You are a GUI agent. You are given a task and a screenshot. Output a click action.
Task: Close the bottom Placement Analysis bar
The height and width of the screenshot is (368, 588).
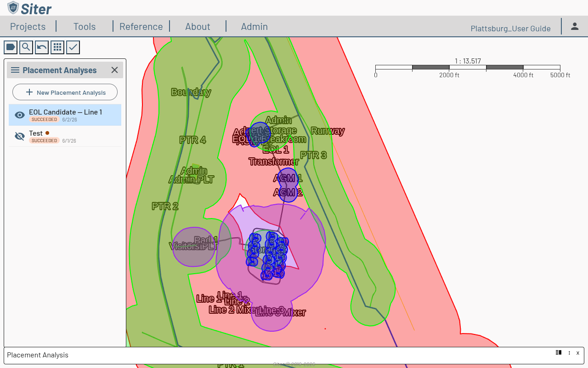click(x=578, y=352)
